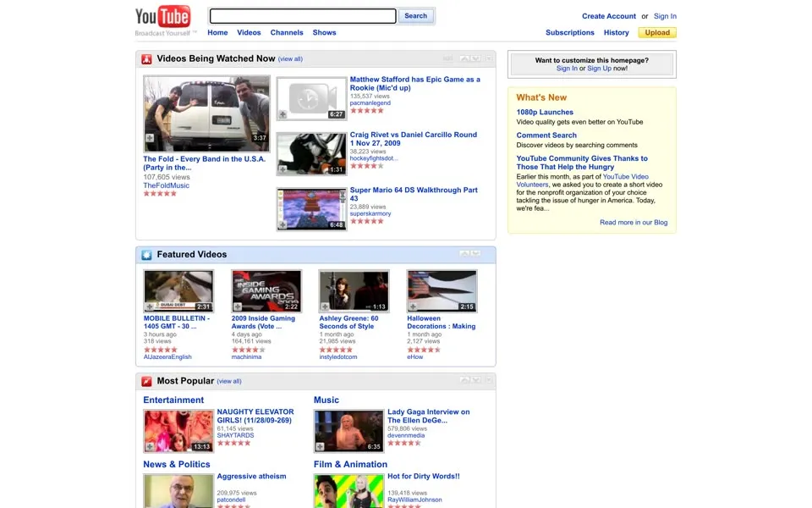
Task: Open the Home tab
Action: (x=217, y=32)
